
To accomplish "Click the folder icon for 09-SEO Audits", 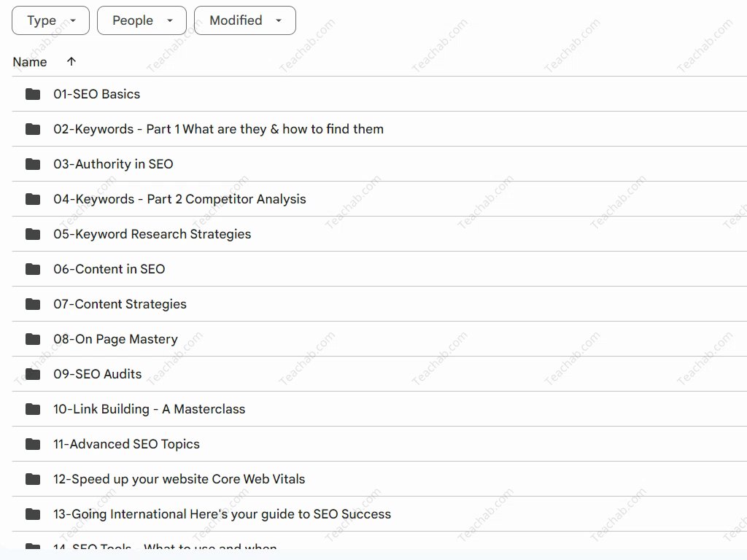I will tap(33, 374).
